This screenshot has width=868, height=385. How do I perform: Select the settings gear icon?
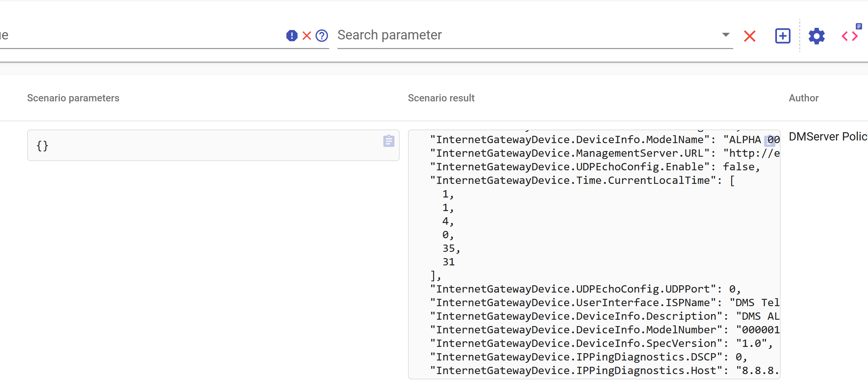pyautogui.click(x=816, y=36)
